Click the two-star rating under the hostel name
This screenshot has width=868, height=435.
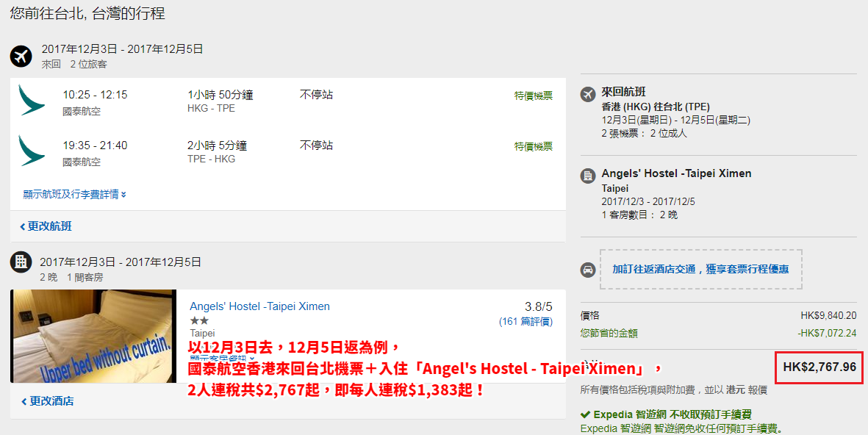click(199, 320)
